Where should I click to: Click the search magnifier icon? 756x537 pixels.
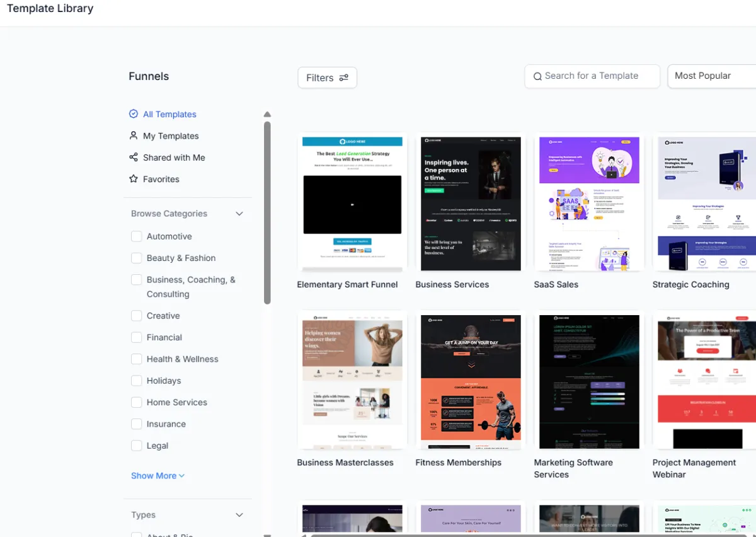[x=537, y=76]
